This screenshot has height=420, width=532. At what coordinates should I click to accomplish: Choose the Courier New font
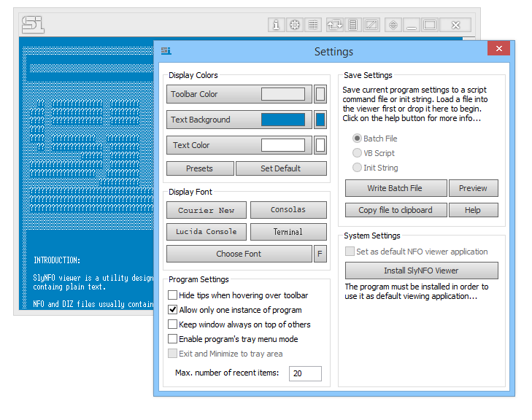(207, 210)
